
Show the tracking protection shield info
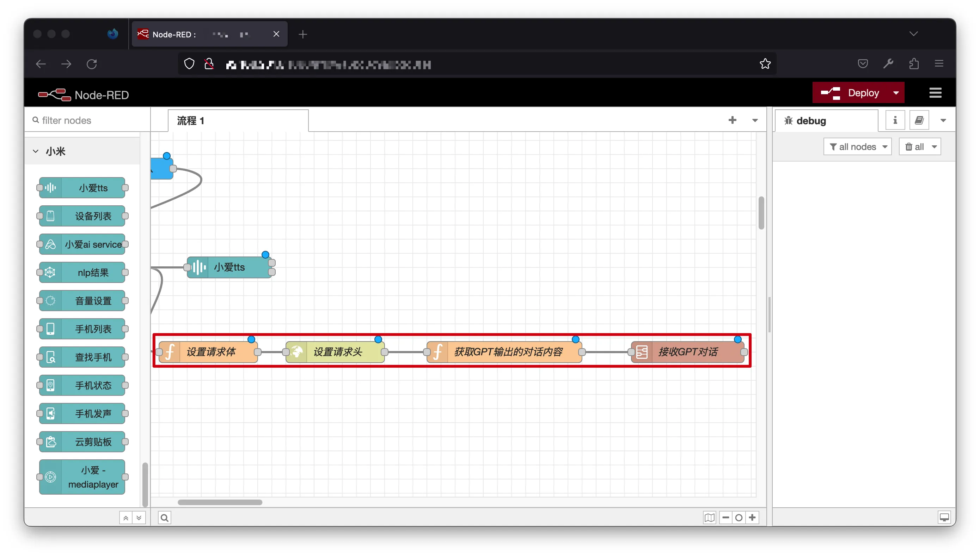189,64
